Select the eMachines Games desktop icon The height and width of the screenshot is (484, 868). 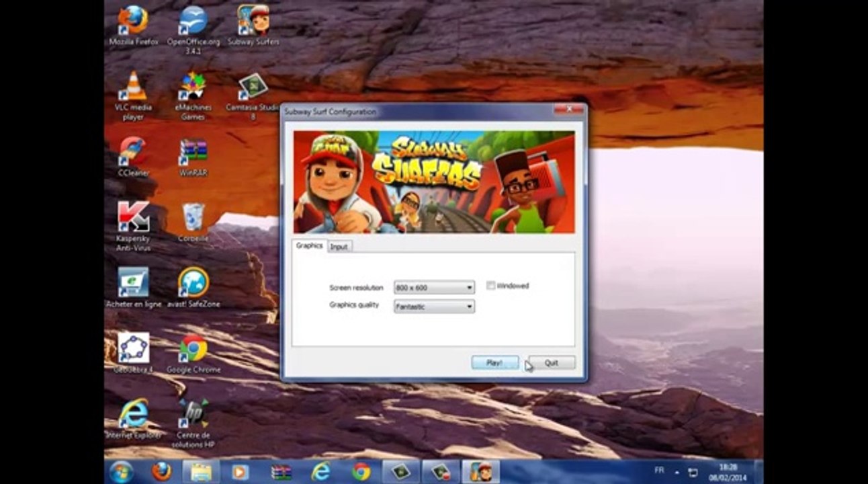tap(193, 95)
